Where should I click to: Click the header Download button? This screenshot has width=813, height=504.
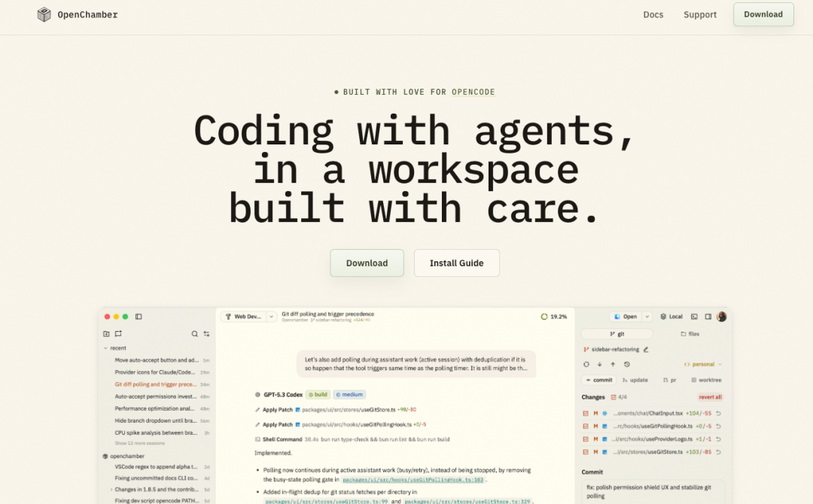click(763, 14)
